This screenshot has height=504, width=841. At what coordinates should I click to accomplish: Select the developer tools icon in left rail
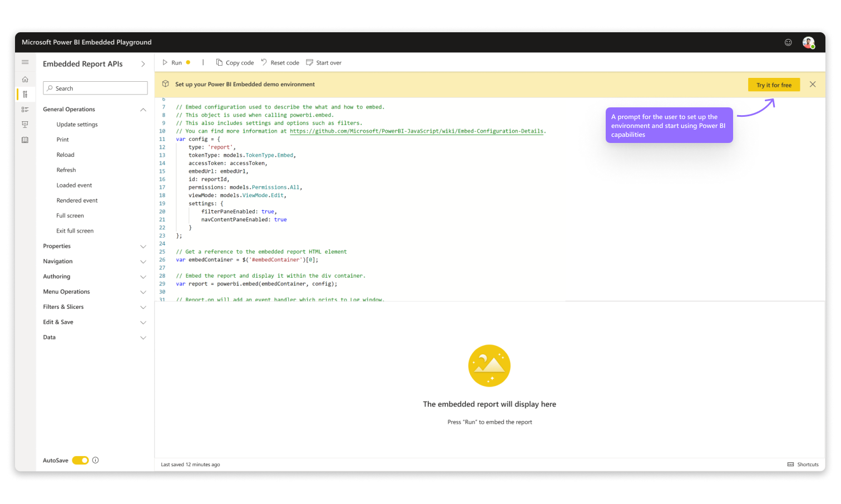point(25,95)
